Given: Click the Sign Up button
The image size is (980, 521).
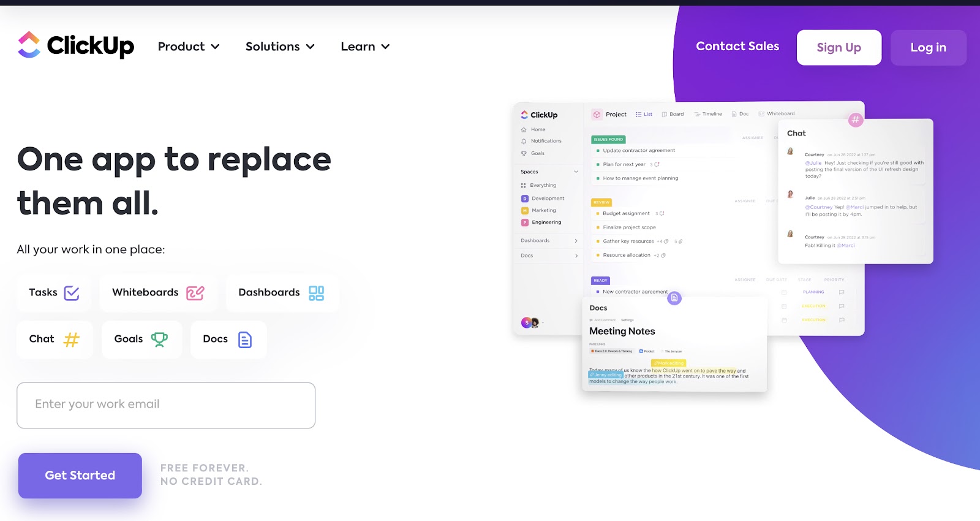Looking at the screenshot, I should point(839,47).
